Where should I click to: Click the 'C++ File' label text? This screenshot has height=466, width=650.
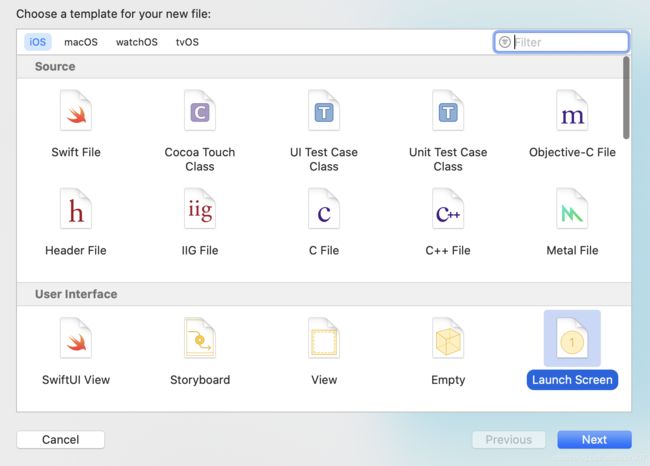448,250
